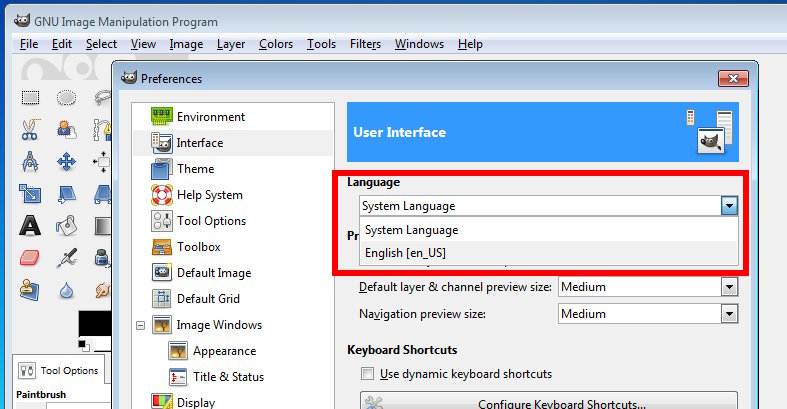
Task: Open Theme preferences page
Action: pos(196,169)
